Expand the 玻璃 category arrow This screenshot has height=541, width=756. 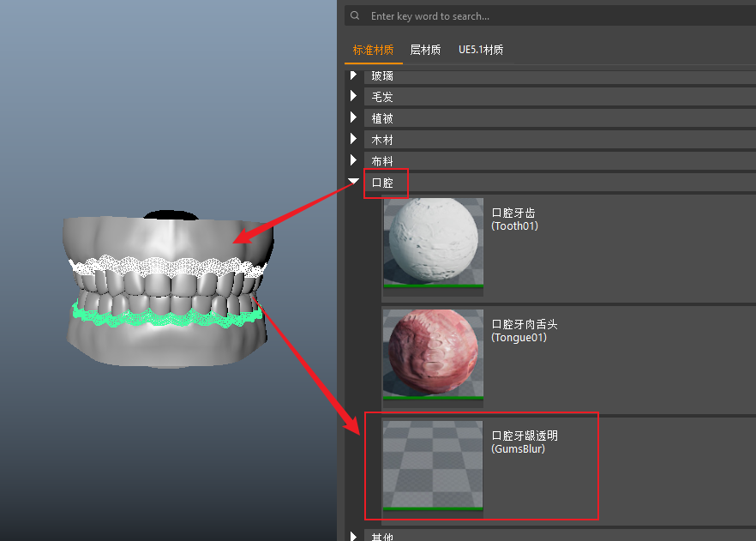(x=353, y=76)
